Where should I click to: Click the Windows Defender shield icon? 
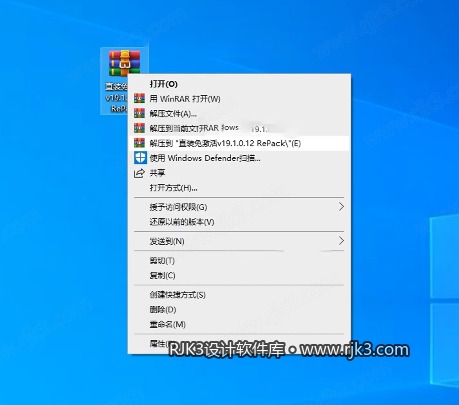click(140, 158)
